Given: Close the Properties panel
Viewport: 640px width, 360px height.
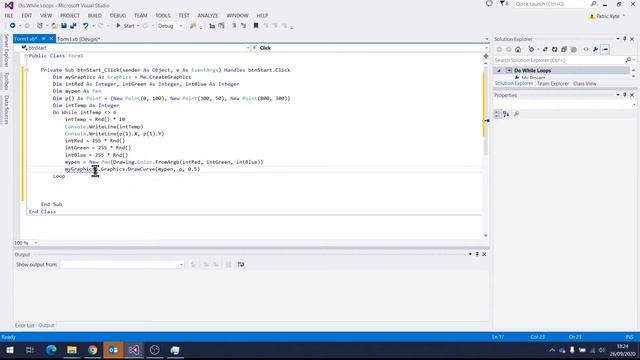Looking at the screenshot, I should [632, 95].
